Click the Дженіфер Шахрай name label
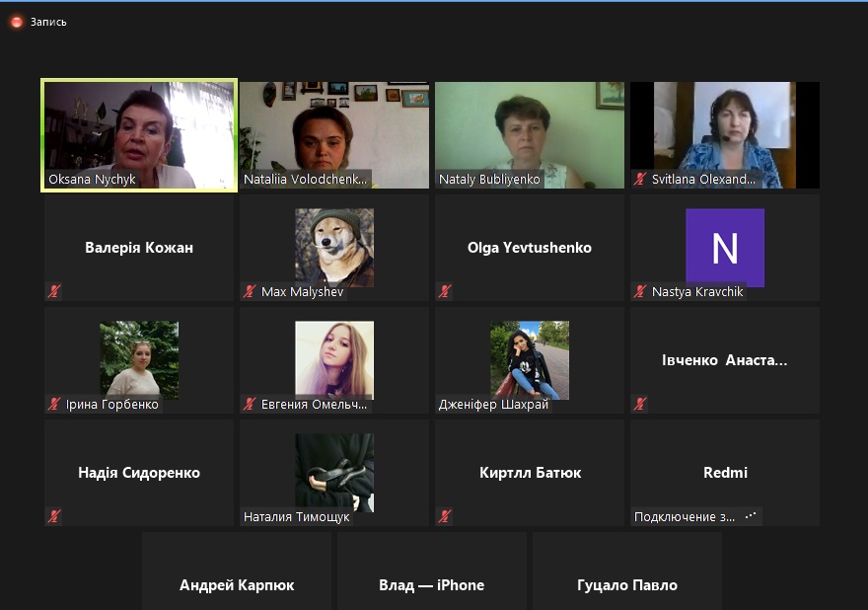Image resolution: width=868 pixels, height=610 pixels. click(x=494, y=405)
